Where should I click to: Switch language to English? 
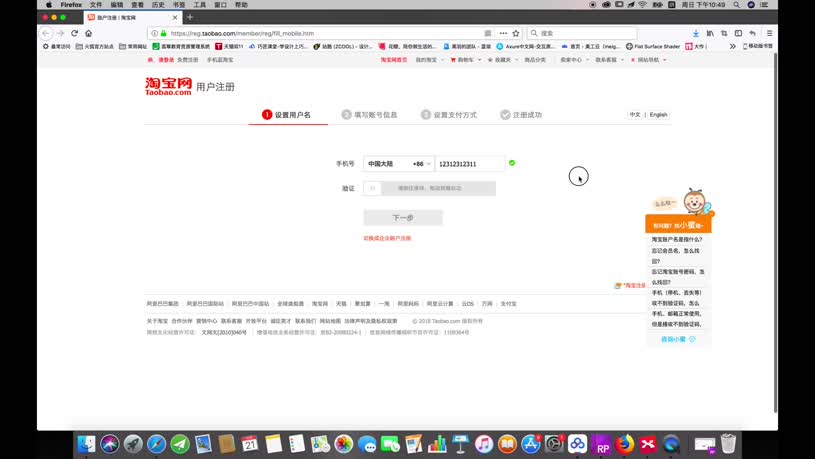tap(658, 115)
